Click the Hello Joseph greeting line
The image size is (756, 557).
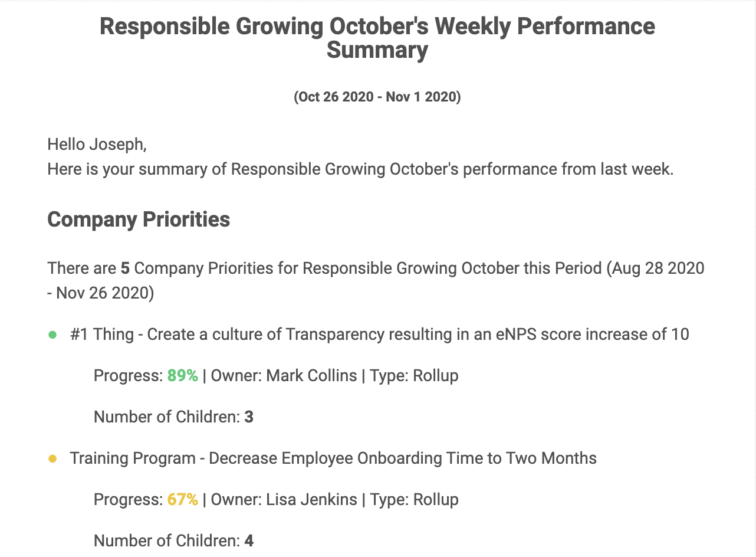point(97,144)
